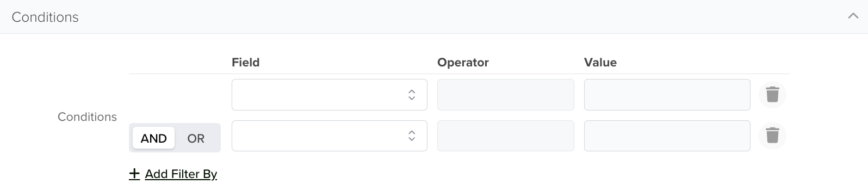868x196 pixels.
Task: Delete the first condition row with trash icon
Action: click(772, 94)
